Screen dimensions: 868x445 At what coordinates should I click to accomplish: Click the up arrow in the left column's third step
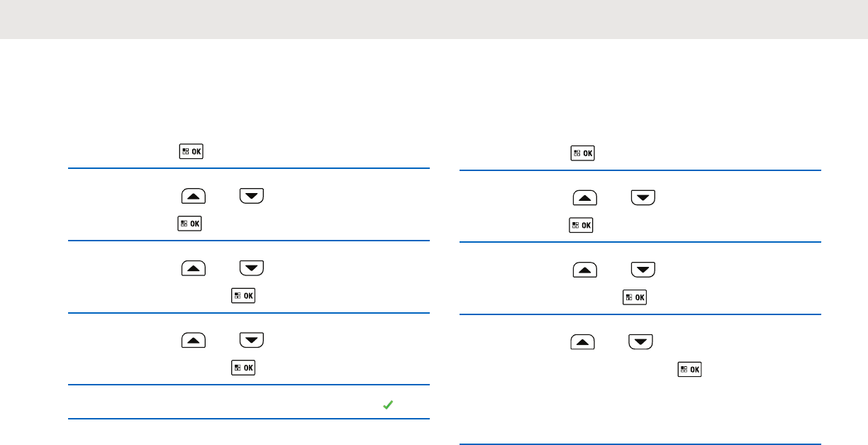pos(194,268)
